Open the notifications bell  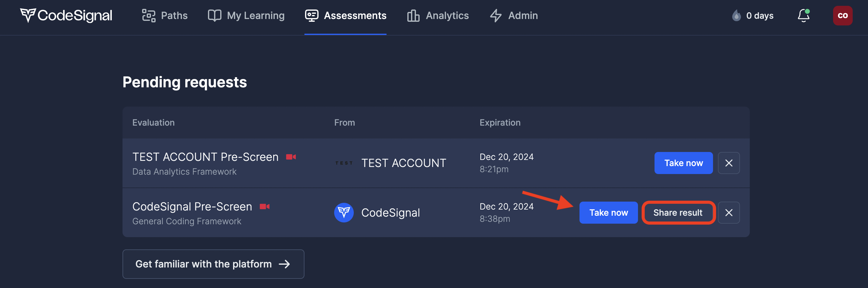click(803, 16)
